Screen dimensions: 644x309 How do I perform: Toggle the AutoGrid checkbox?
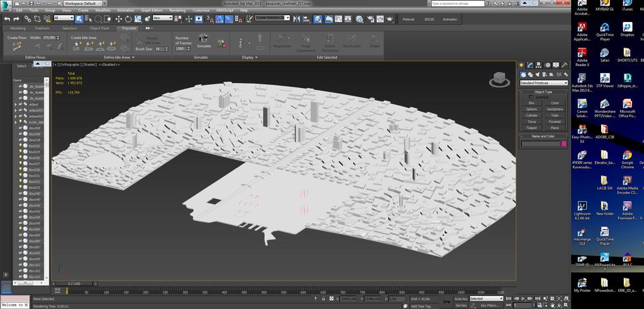point(531,98)
